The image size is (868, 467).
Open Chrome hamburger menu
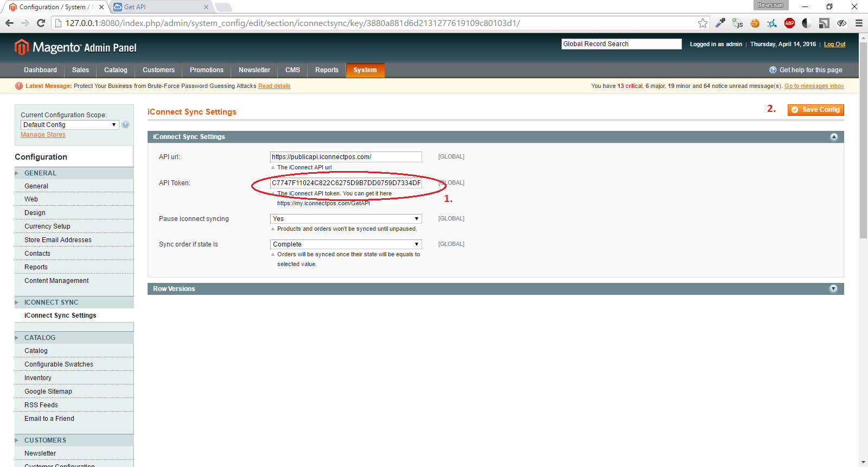coord(859,23)
